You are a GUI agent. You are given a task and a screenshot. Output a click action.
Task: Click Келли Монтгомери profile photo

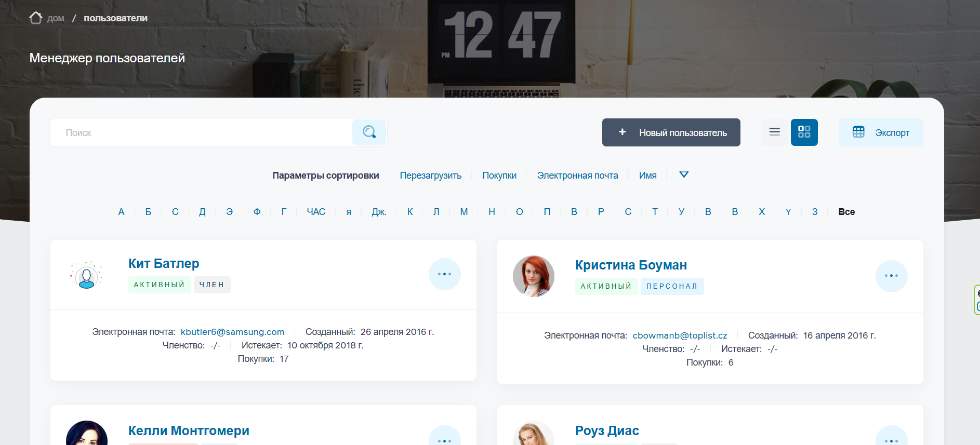(x=87, y=433)
